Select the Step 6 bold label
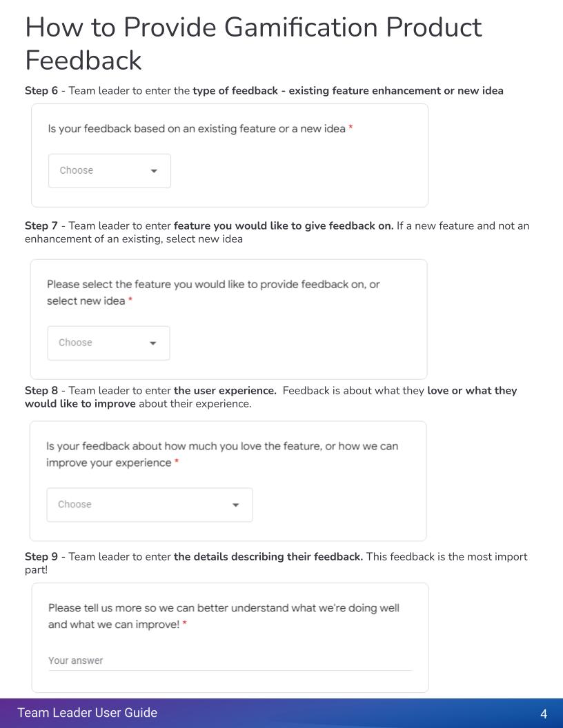 click(x=40, y=90)
